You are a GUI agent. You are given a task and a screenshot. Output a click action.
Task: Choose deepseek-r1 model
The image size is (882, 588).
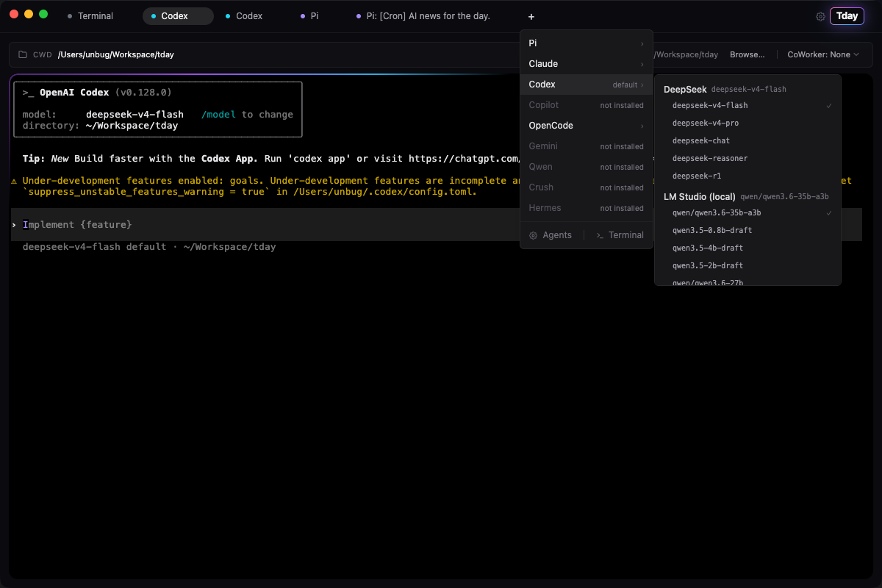click(x=747, y=176)
